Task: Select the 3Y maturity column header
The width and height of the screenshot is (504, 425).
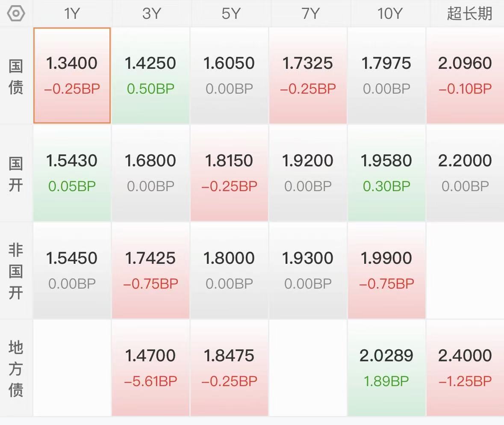Action: (x=151, y=14)
